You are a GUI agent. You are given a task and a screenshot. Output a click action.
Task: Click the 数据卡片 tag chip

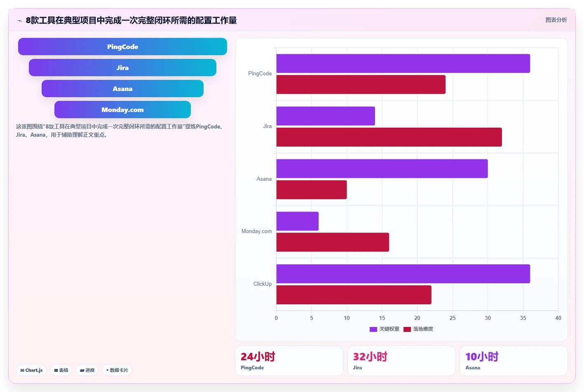point(117,370)
